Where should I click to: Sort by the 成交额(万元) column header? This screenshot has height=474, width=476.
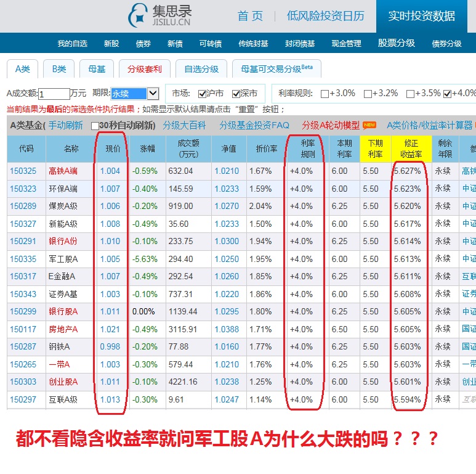(x=188, y=149)
